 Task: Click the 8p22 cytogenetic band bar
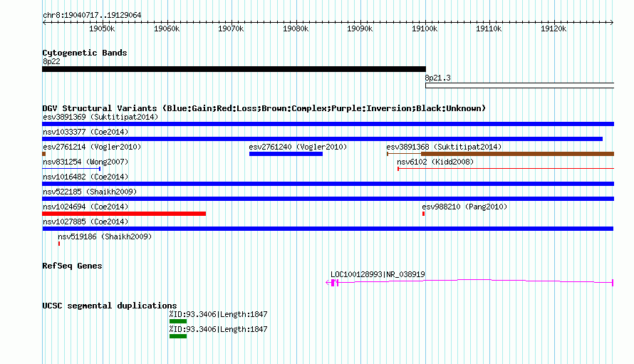[234, 69]
